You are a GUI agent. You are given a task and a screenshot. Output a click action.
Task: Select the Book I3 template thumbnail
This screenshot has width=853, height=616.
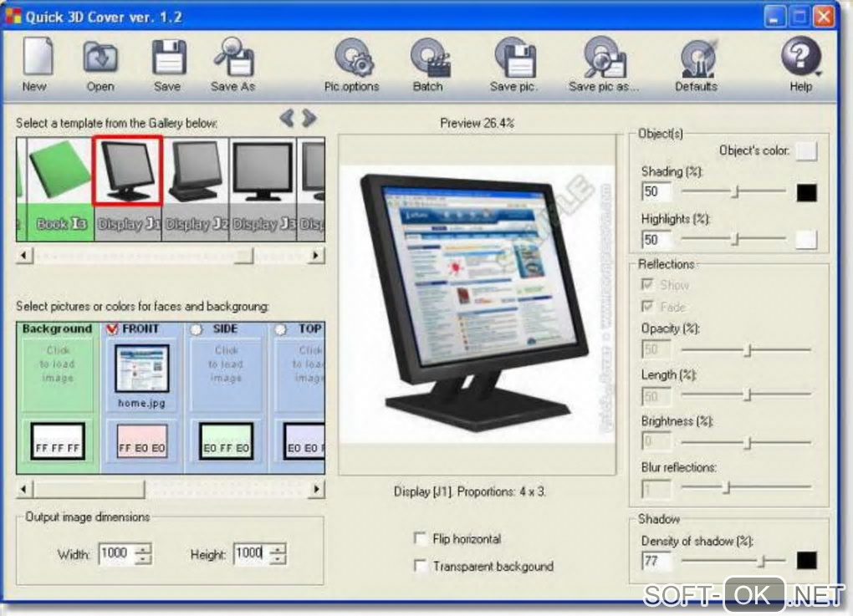click(x=59, y=172)
